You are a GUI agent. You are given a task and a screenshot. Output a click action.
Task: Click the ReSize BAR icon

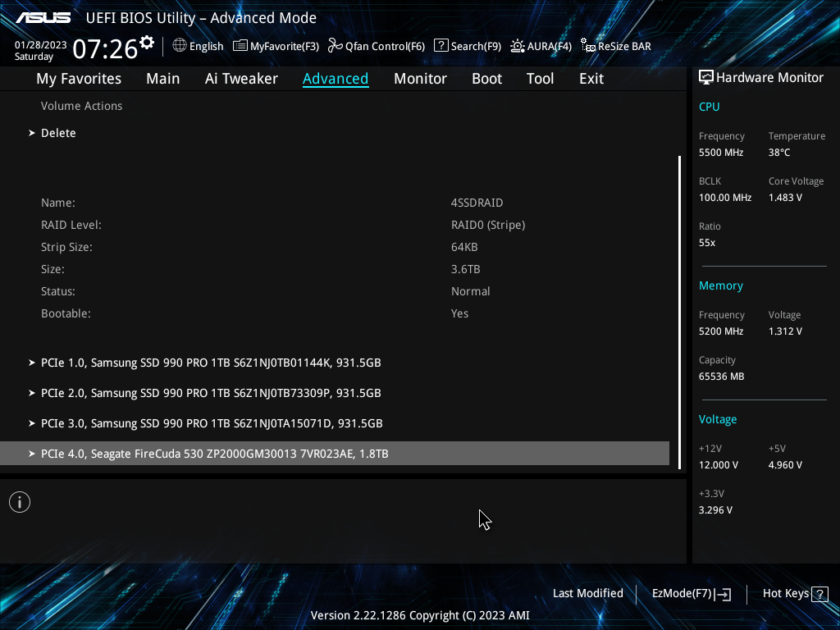coord(588,46)
